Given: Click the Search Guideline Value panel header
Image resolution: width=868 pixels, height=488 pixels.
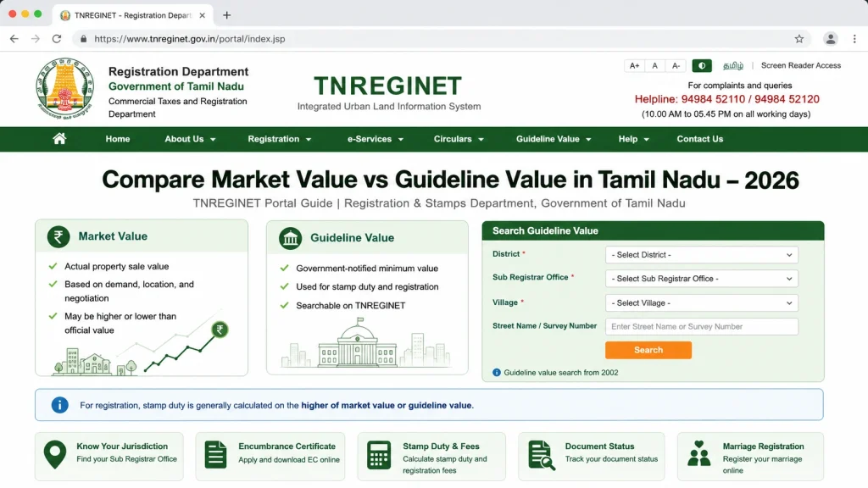Looking at the screenshot, I should 653,230.
